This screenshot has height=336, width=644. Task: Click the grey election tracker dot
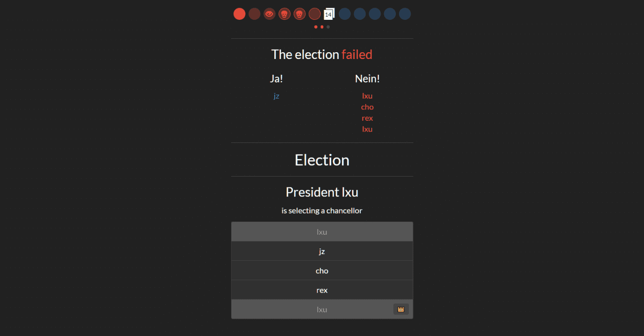328,27
